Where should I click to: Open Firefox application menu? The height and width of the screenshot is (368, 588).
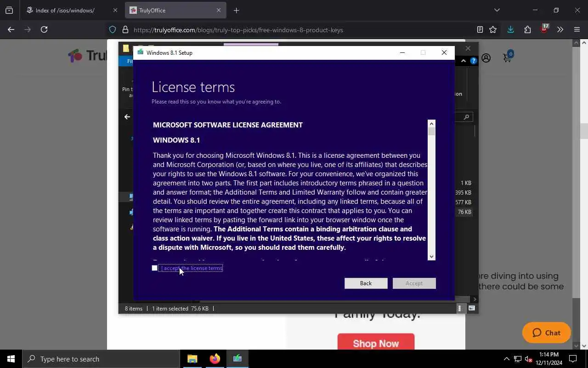(x=577, y=29)
